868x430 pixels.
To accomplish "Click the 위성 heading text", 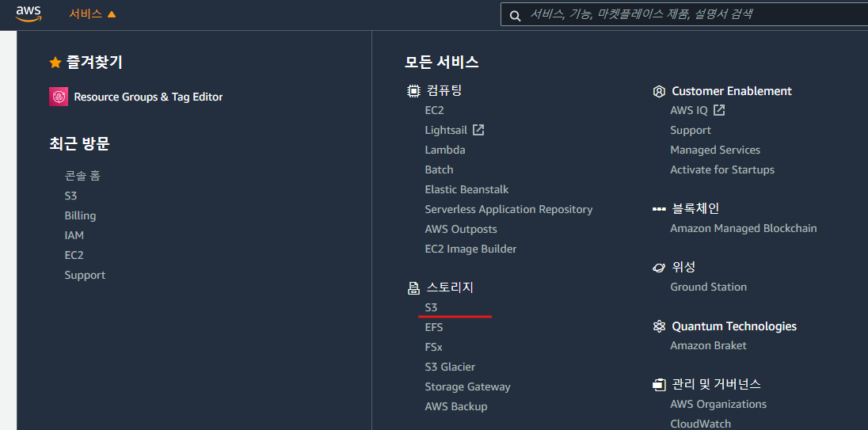I will click(683, 268).
